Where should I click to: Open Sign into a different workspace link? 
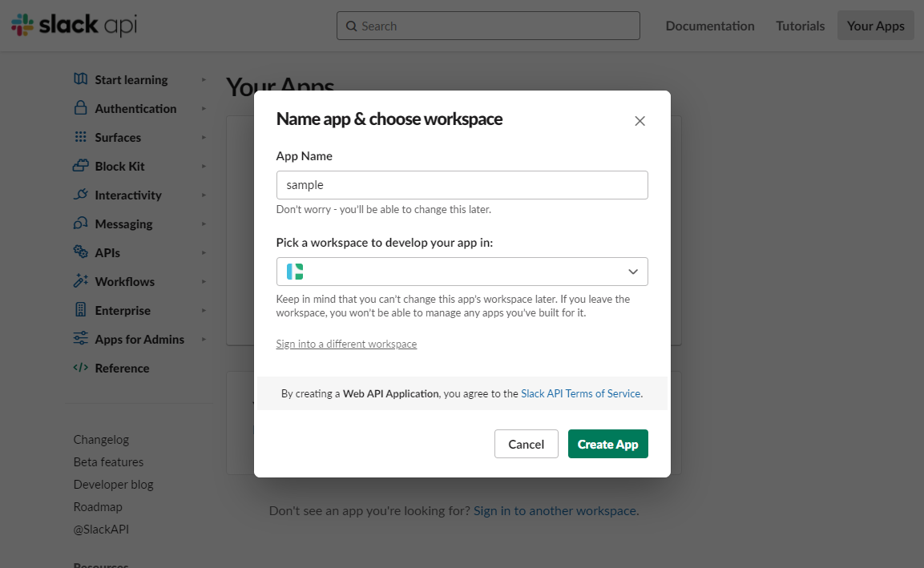pyautogui.click(x=346, y=344)
